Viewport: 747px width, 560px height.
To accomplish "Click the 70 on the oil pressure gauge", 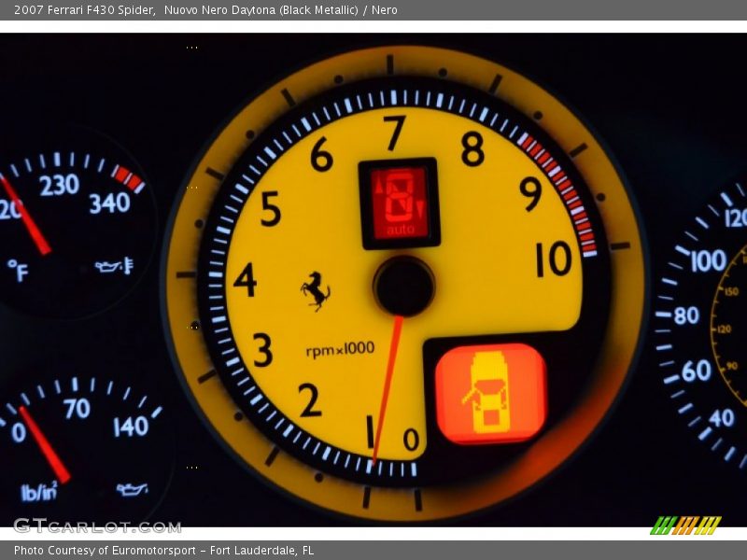I will pyautogui.click(x=77, y=409).
